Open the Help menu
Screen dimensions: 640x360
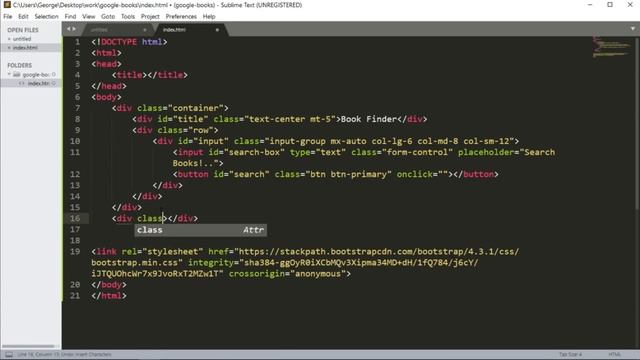tap(209, 16)
